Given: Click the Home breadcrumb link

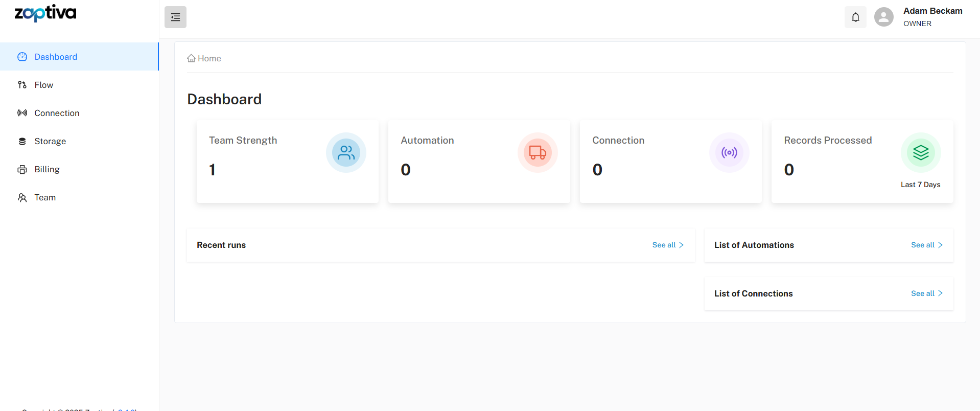Looking at the screenshot, I should 209,58.
